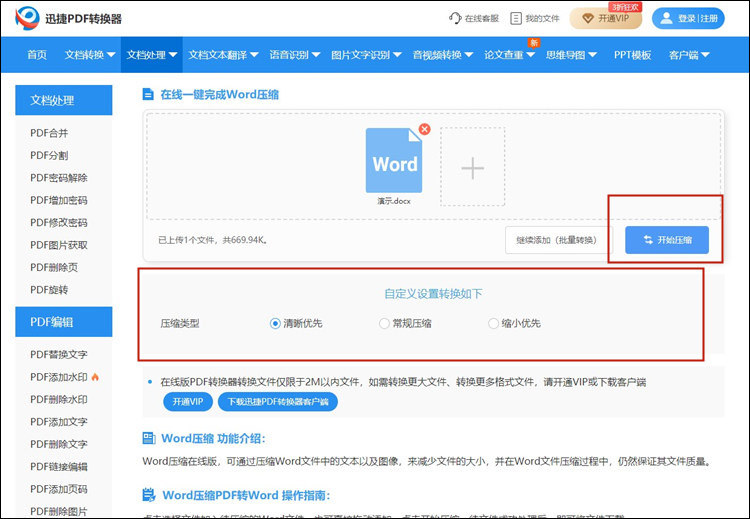The width and height of the screenshot is (750, 519).
Task: Click 下载迅捷PDF转换器客户端 button
Action: click(x=278, y=401)
